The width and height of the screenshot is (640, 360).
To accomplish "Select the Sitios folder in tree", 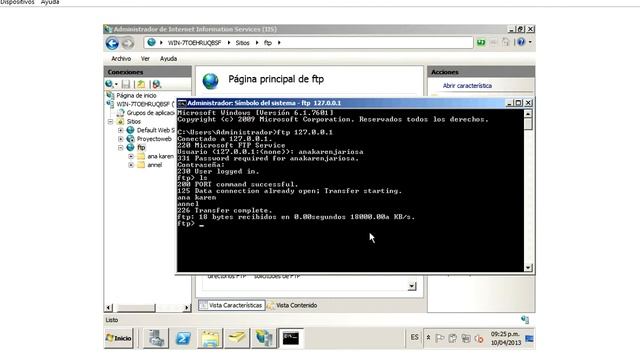I will click(x=133, y=122).
